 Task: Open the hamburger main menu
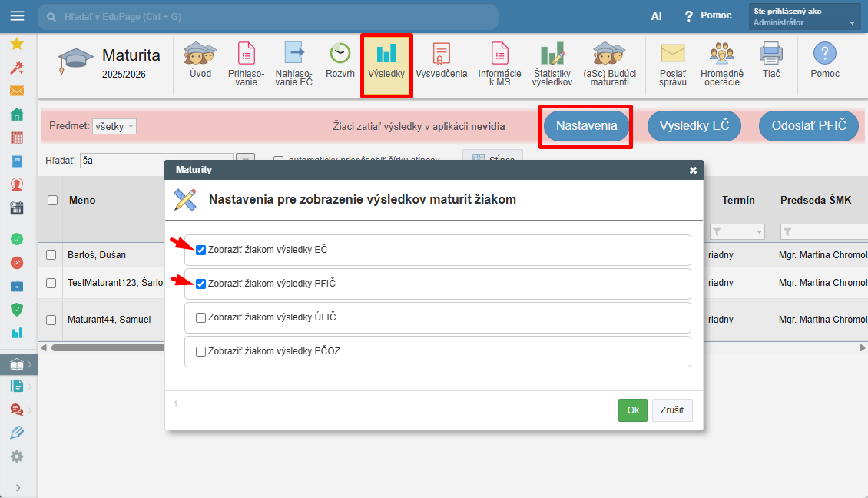click(x=17, y=15)
